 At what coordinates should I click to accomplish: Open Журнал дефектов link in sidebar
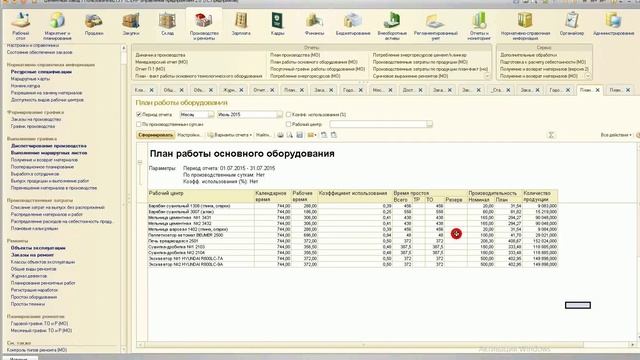coord(29,276)
